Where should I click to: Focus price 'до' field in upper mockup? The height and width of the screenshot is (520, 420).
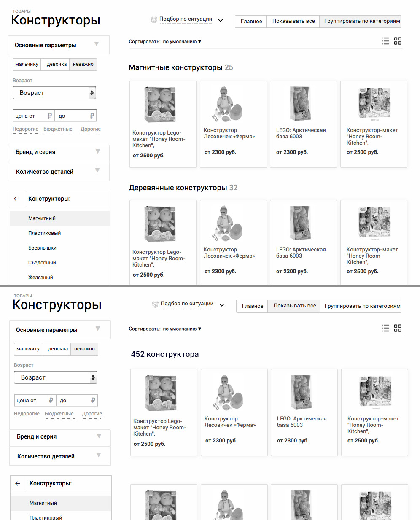point(75,116)
